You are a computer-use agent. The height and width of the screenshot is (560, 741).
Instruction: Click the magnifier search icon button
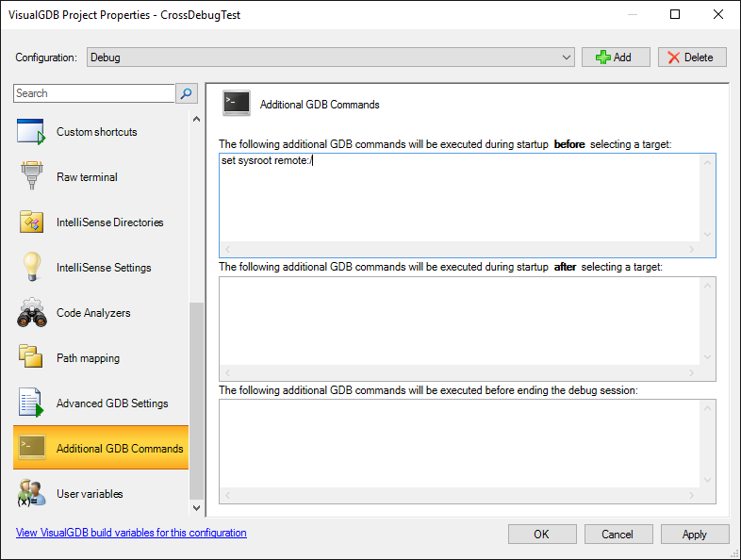[187, 93]
